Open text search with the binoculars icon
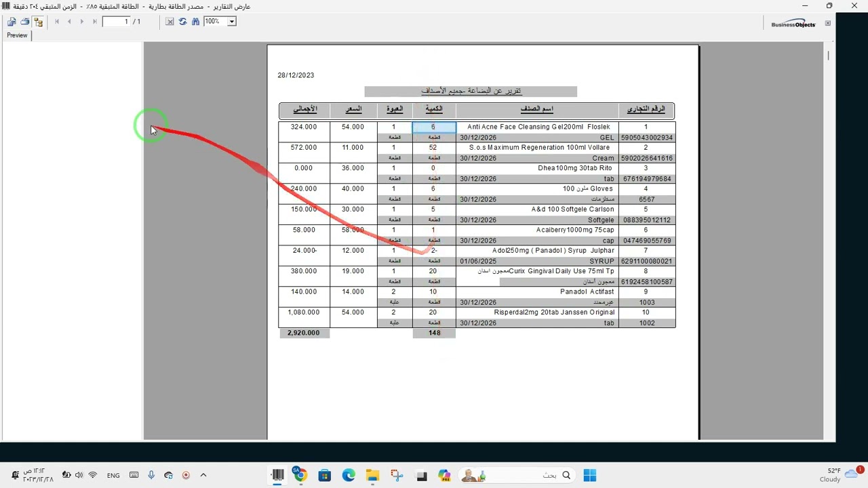 195,22
